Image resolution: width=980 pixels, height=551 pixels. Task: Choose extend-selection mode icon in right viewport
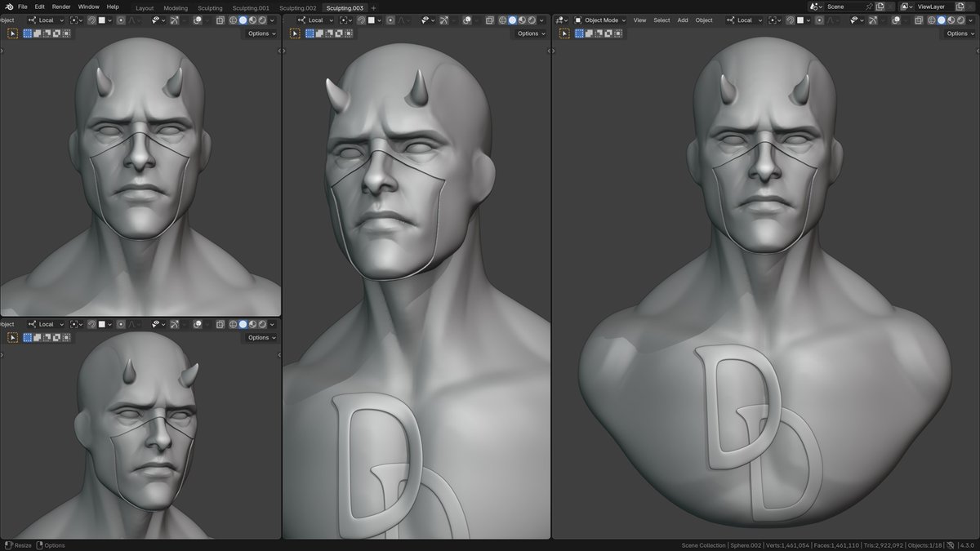tap(590, 33)
